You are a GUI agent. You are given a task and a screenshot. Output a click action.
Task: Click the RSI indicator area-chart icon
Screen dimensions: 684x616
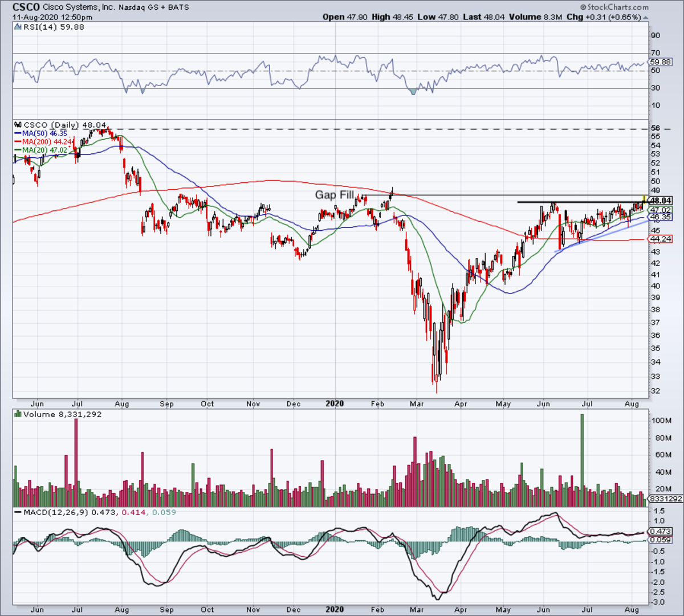(x=18, y=27)
